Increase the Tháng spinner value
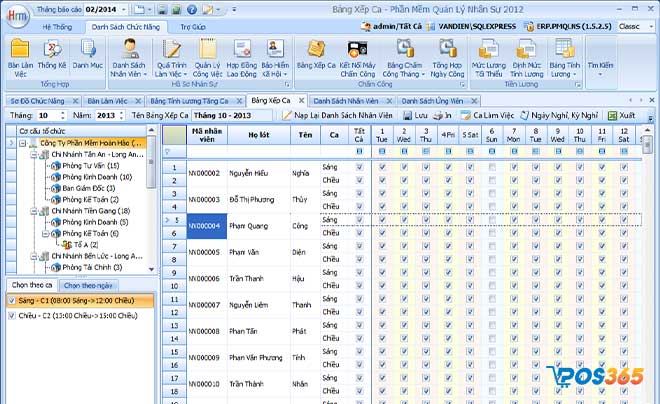The image size is (660, 404). click(x=63, y=113)
